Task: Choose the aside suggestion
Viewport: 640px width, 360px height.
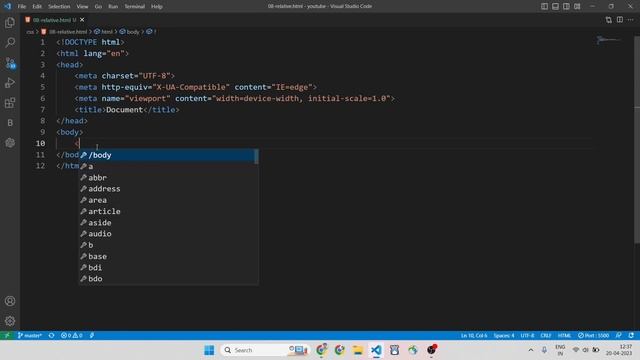Action: [x=168, y=222]
